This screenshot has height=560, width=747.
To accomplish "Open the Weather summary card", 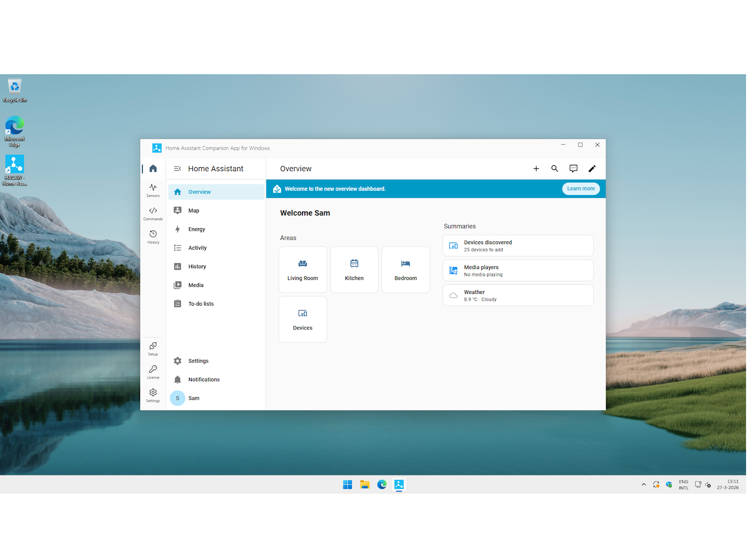I will click(518, 295).
